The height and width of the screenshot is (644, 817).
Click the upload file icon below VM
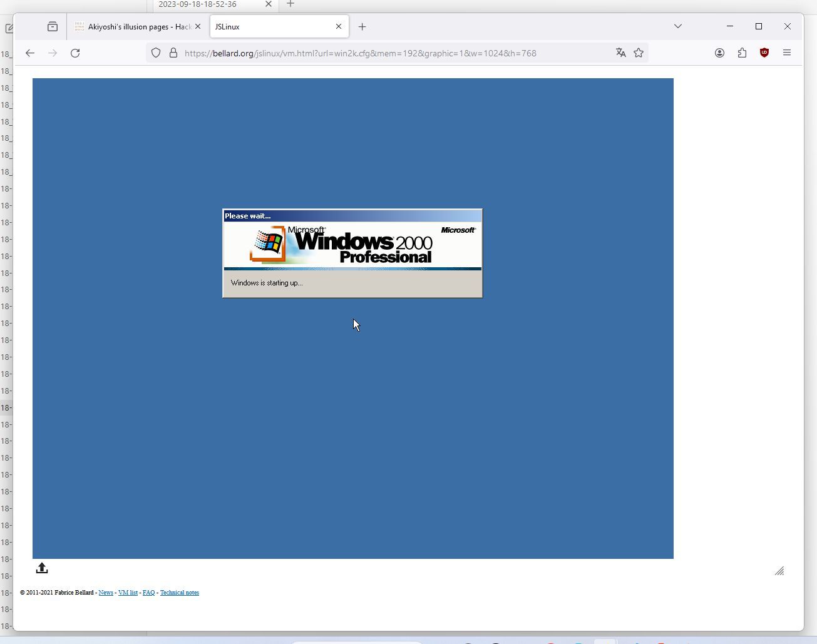pos(42,568)
